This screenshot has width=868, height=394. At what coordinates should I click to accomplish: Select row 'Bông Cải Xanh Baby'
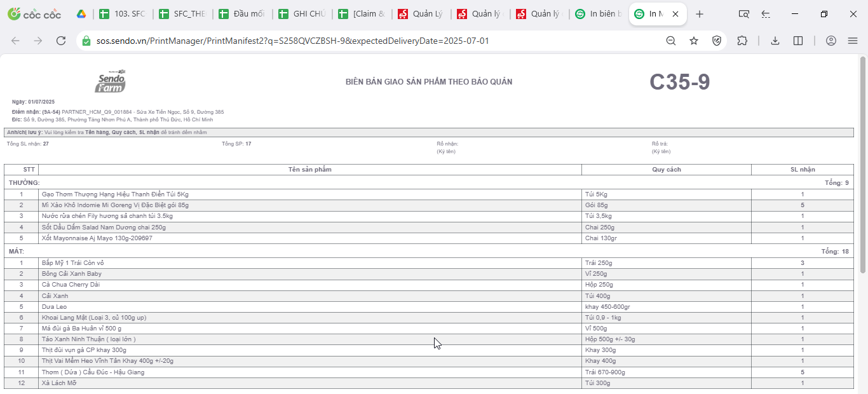pyautogui.click(x=429, y=274)
